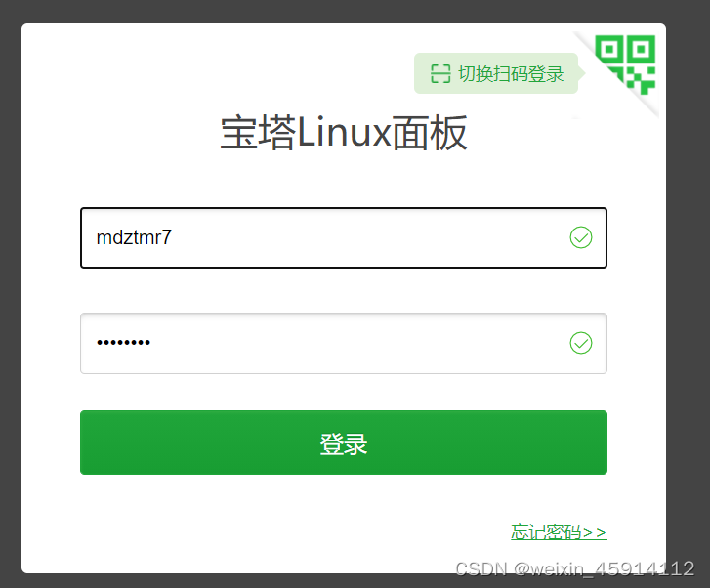Open the 忘记密码>> forgot password link
Viewport: 710px width, 588px height.
point(559,531)
